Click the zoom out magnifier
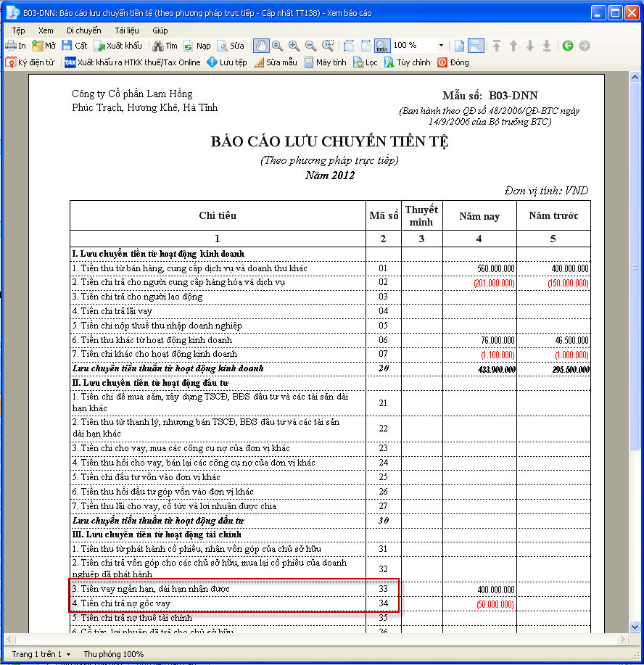This screenshot has height=665, width=644. (310, 46)
